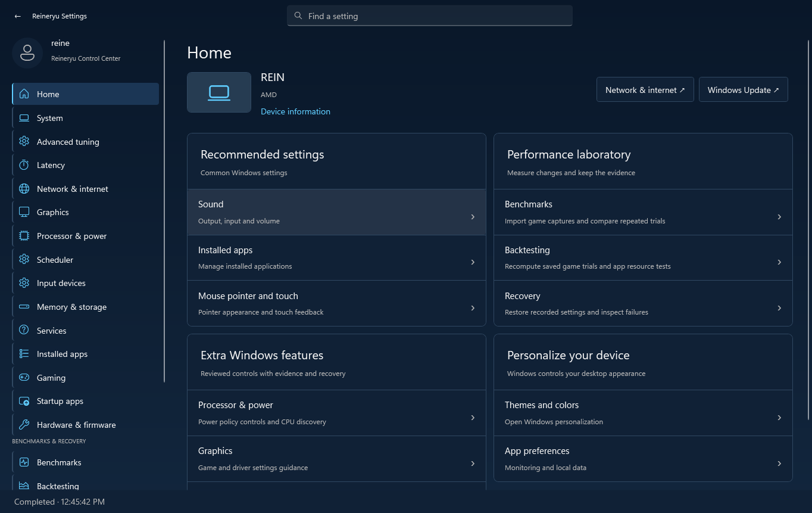Click the Completed status text in status bar

tap(60, 502)
